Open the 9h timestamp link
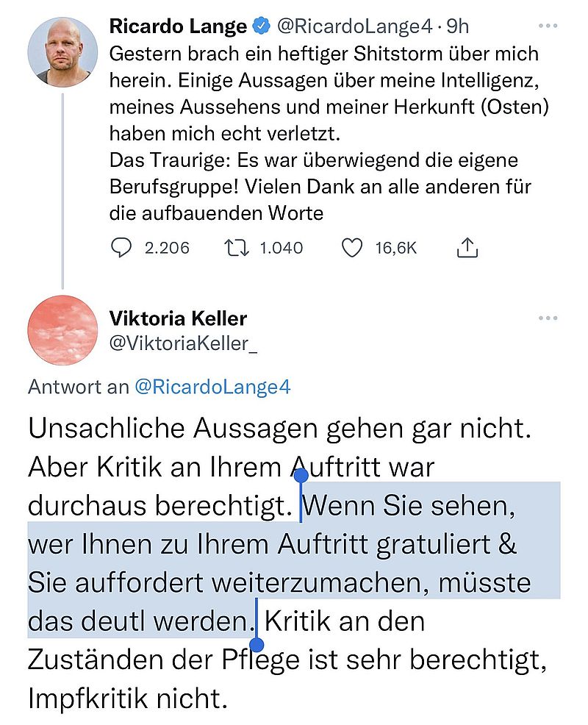This screenshot has height=725, width=588. (458, 27)
